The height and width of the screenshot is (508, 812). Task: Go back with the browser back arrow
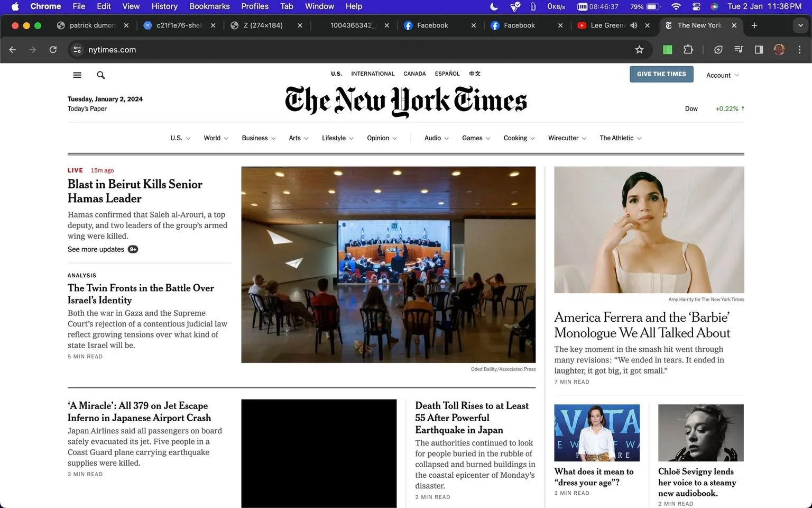pos(13,50)
